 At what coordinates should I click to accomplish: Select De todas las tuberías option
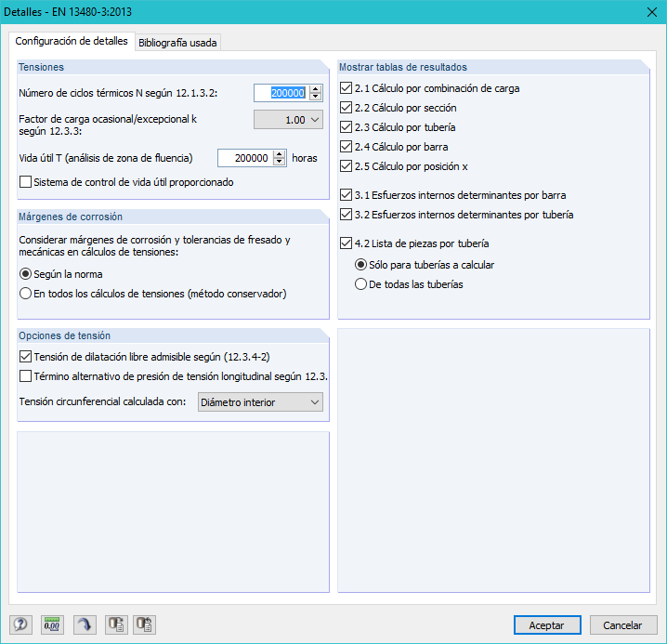pyautogui.click(x=360, y=284)
